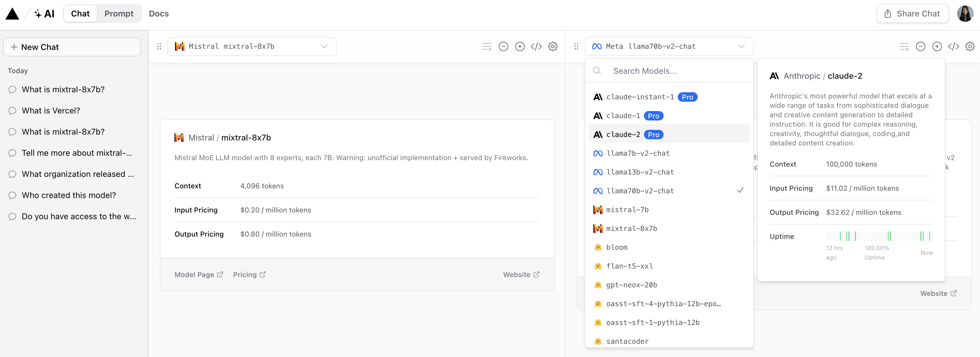The height and width of the screenshot is (357, 980).
Task: Remove the Mistral model panel (minus icon)
Action: [503, 46]
